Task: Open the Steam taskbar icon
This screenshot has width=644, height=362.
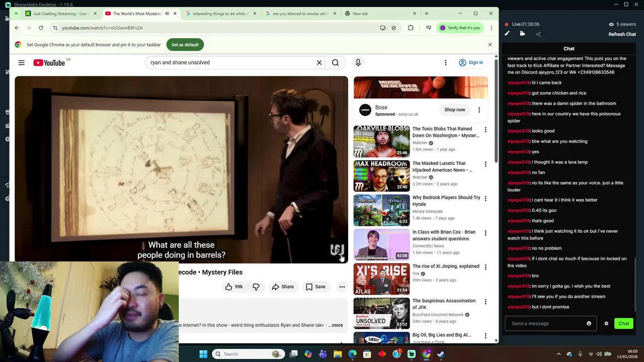Action: [x=441, y=354]
